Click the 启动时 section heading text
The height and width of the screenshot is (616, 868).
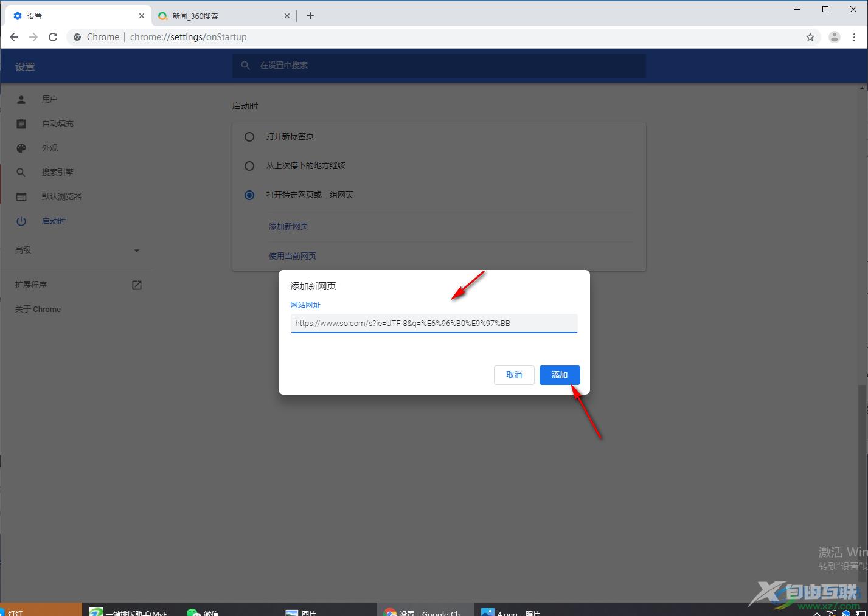[245, 106]
